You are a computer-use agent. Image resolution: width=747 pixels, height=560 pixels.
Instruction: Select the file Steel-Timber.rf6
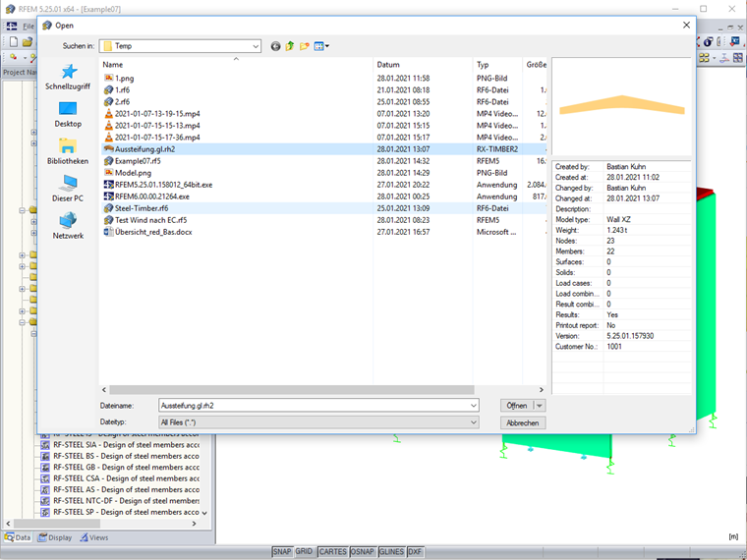tap(142, 208)
